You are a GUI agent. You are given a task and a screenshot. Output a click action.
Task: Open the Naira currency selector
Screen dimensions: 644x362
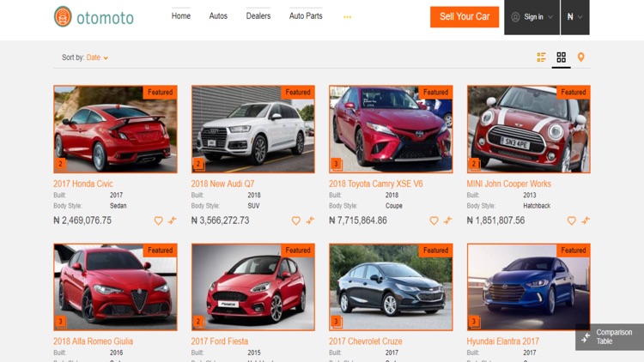point(575,17)
